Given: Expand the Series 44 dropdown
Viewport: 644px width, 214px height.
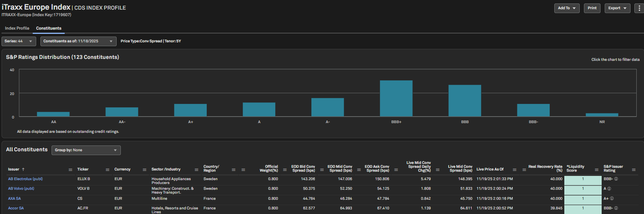Looking at the screenshot, I should 19,41.
